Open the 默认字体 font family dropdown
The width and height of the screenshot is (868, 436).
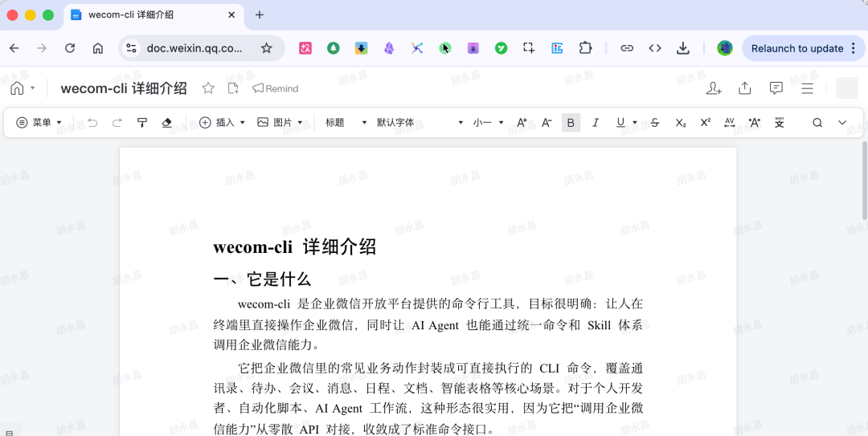[x=420, y=123]
